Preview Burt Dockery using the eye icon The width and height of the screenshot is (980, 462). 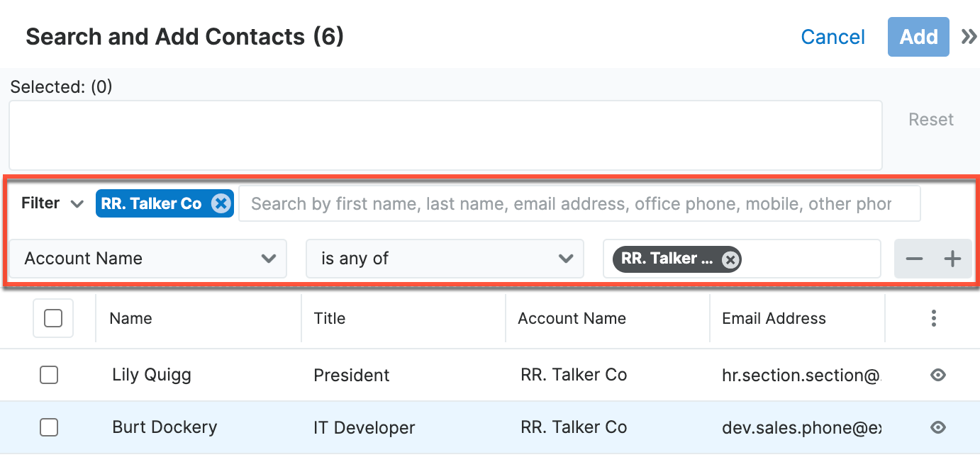tap(937, 427)
